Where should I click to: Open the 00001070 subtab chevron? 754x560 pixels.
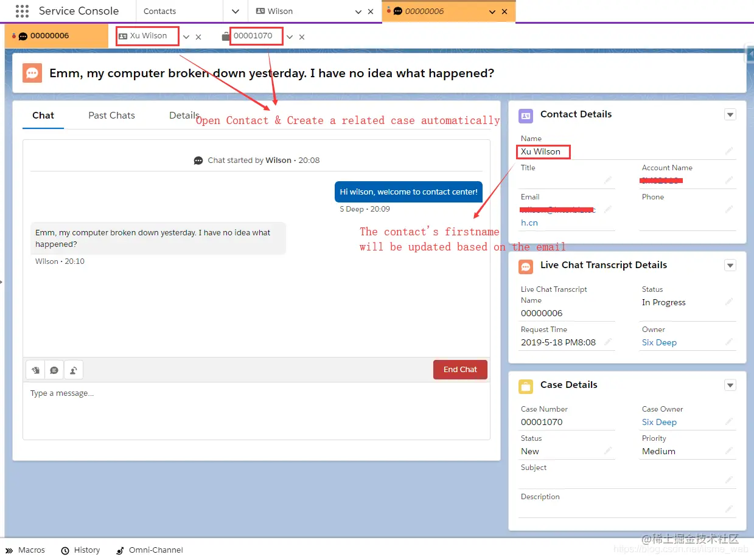point(290,37)
